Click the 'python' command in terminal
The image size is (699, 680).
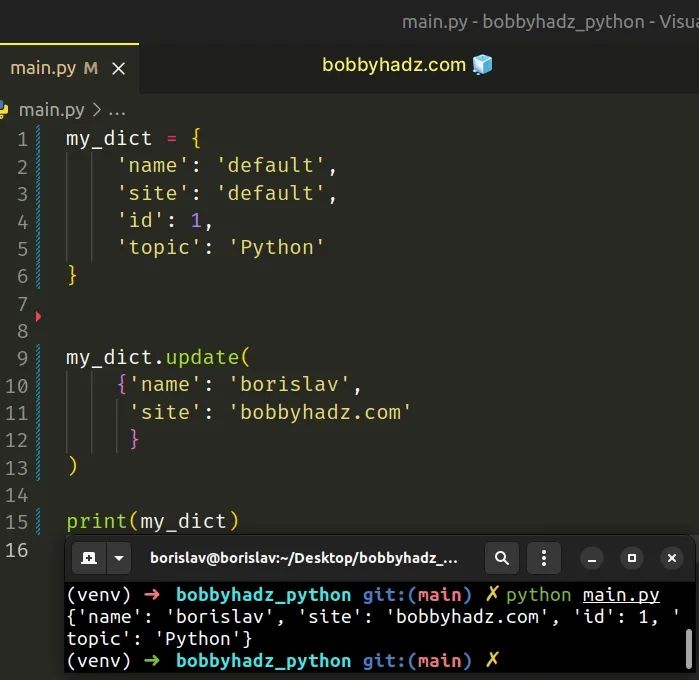coord(539,595)
